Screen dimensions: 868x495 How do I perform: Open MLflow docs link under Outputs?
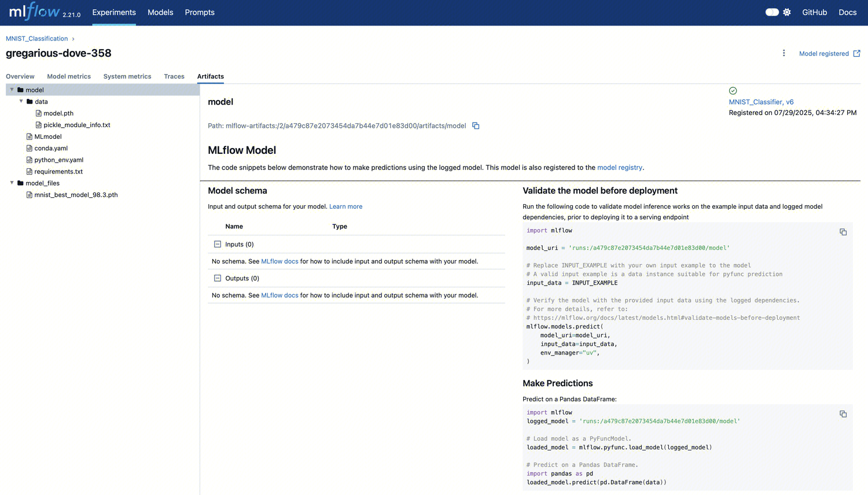pos(279,295)
